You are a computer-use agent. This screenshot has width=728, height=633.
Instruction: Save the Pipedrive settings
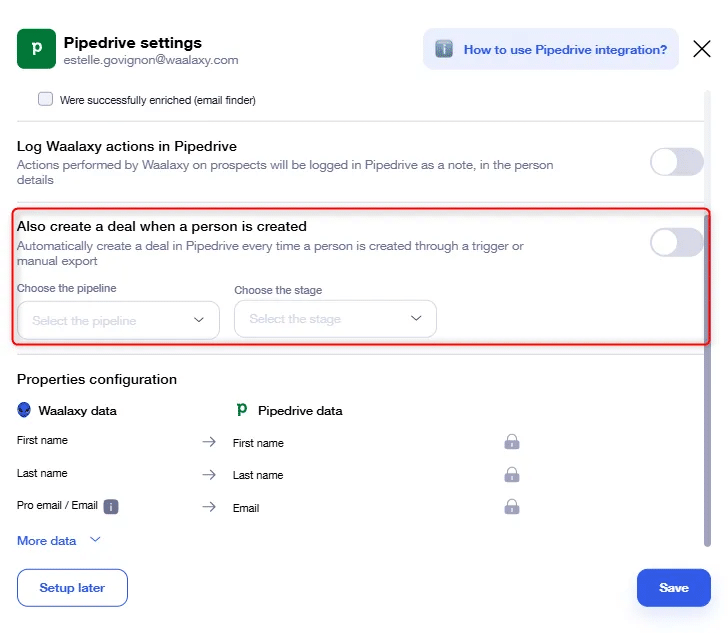(674, 587)
